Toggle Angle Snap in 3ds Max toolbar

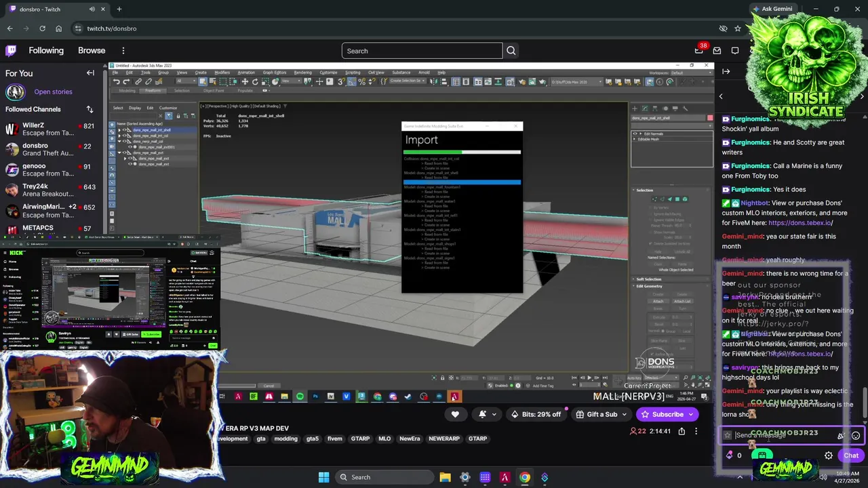[351, 82]
